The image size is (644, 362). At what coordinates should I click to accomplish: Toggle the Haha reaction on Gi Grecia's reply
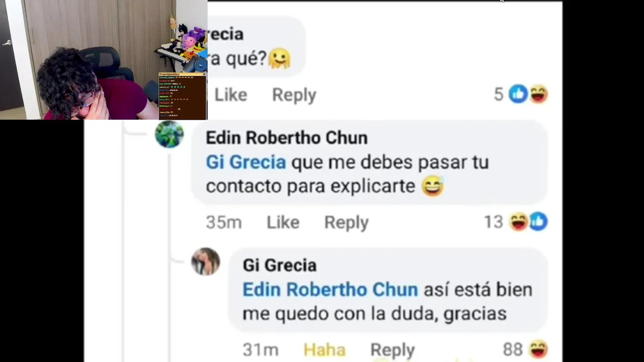325,350
